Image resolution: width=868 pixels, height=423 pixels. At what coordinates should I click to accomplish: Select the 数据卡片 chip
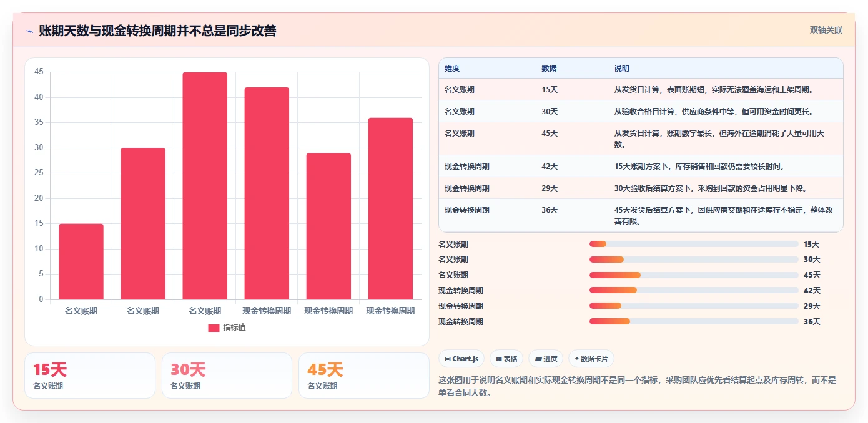(x=591, y=359)
